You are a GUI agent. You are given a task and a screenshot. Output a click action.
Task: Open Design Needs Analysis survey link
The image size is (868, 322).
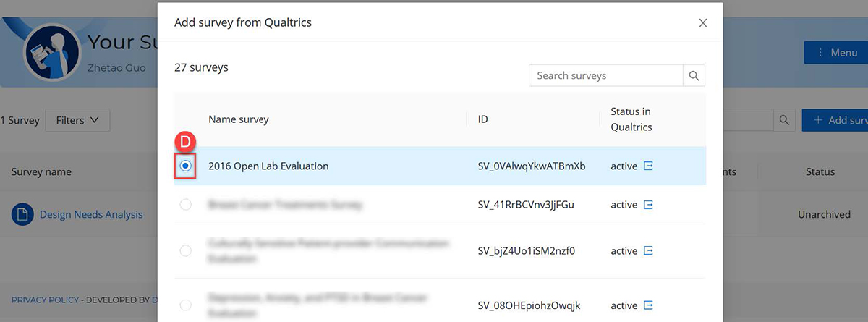91,214
